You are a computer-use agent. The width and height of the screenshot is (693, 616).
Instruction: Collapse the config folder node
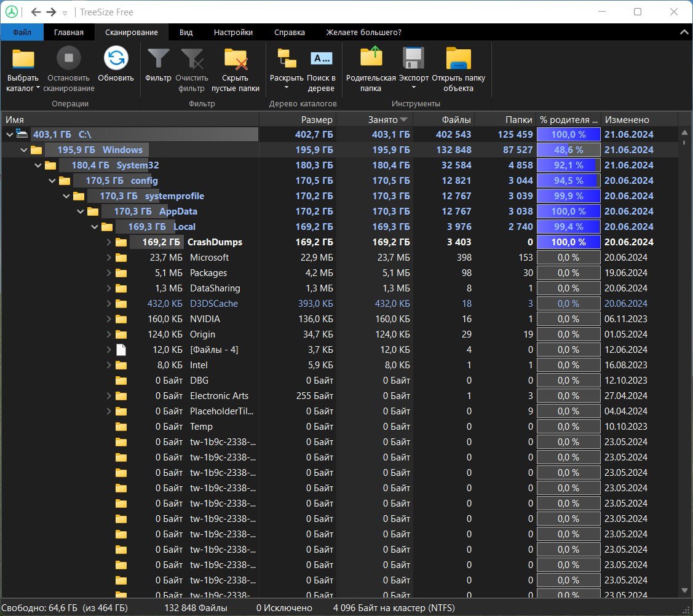coord(52,181)
